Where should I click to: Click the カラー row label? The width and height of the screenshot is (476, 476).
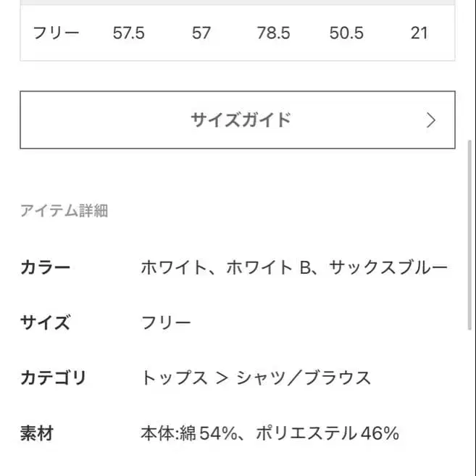[x=45, y=267]
